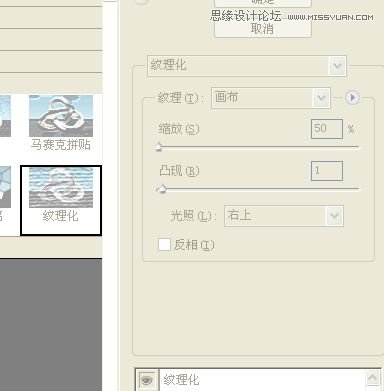
Task: Enable the 反相 checkbox
Action: click(x=164, y=245)
